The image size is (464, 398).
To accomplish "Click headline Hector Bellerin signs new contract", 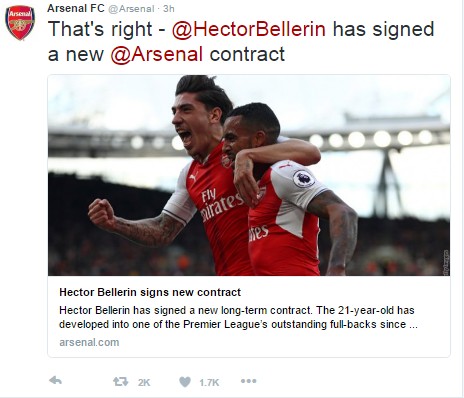I will click(150, 292).
